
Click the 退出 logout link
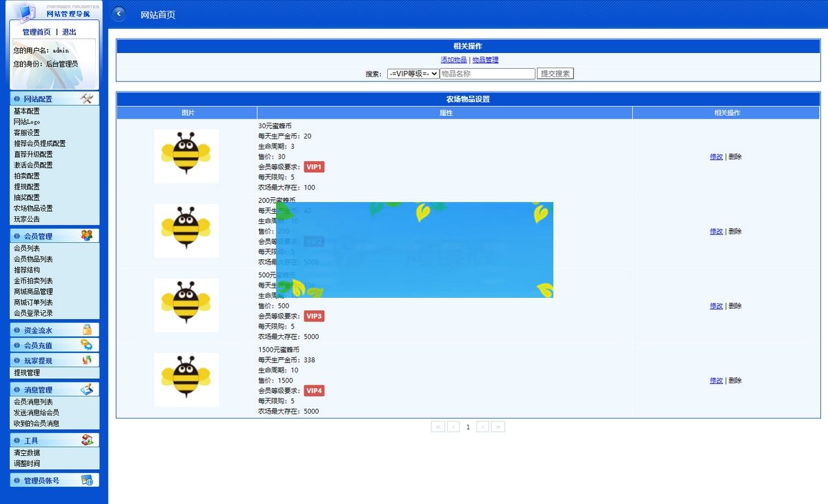[x=69, y=32]
